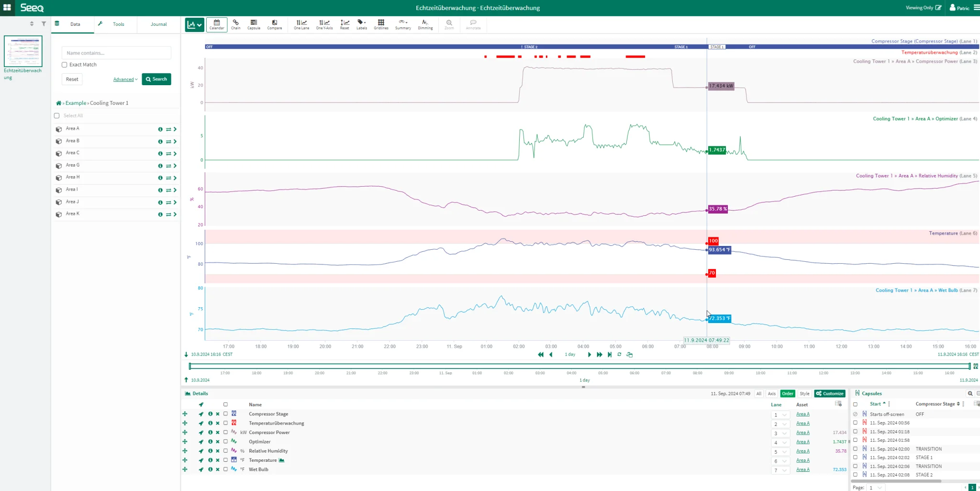Expand Area B in asset tree
The height and width of the screenshot is (491, 980).
click(x=175, y=141)
